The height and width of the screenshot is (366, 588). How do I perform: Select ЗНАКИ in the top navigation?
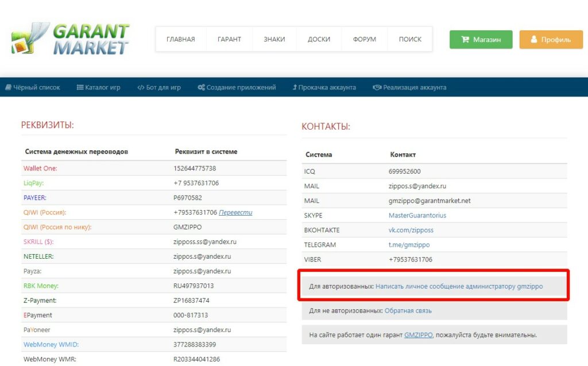[274, 40]
